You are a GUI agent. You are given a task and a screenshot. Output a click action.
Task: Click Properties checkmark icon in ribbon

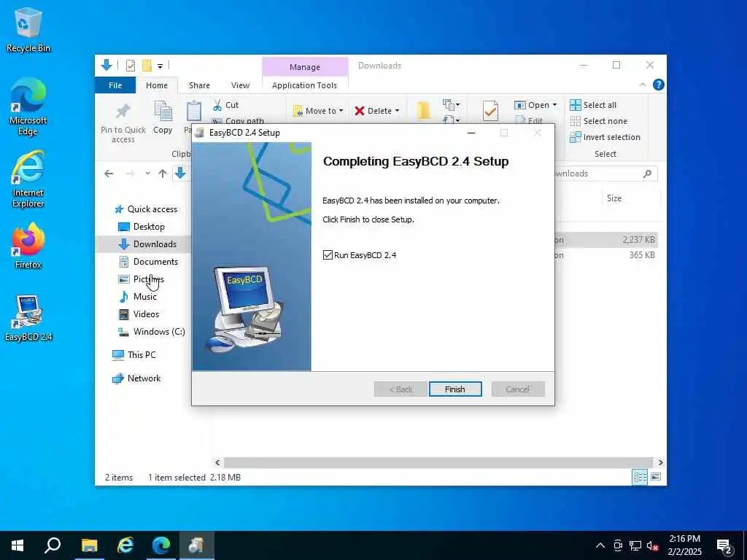[490, 111]
